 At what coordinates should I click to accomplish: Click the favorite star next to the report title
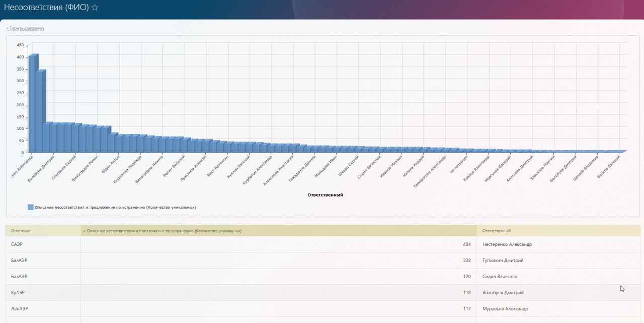(95, 8)
